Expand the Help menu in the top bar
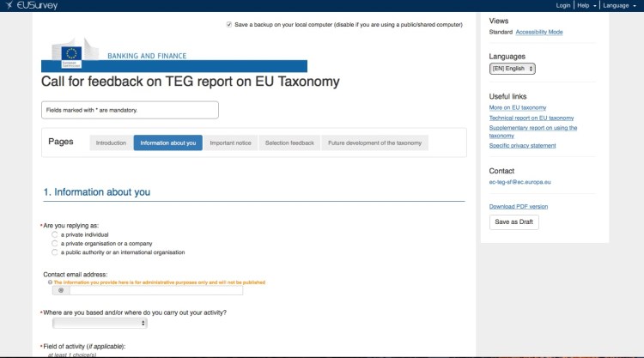Screen dimensions: 644x358 (586, 5)
